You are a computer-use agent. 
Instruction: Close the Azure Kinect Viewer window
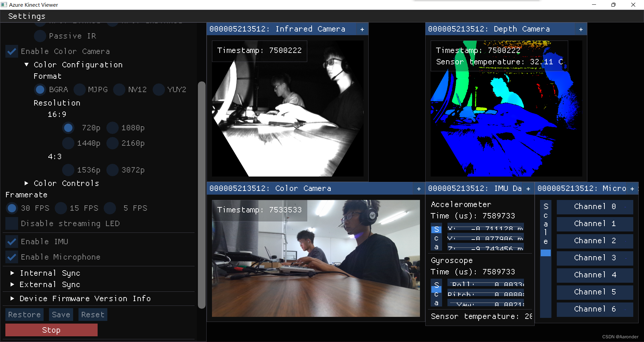pos(633,5)
